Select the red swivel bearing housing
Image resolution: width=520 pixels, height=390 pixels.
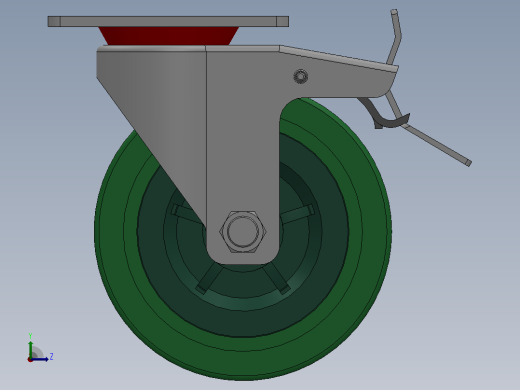coord(169,36)
